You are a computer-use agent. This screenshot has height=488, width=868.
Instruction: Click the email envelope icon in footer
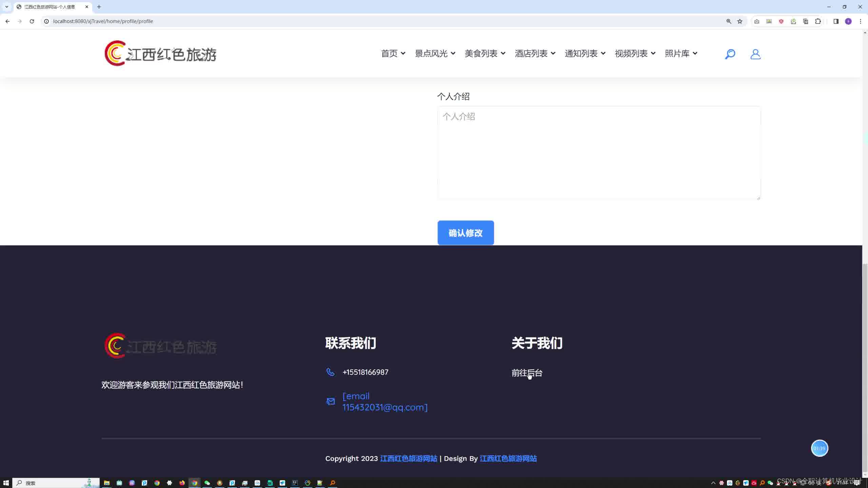pos(330,402)
